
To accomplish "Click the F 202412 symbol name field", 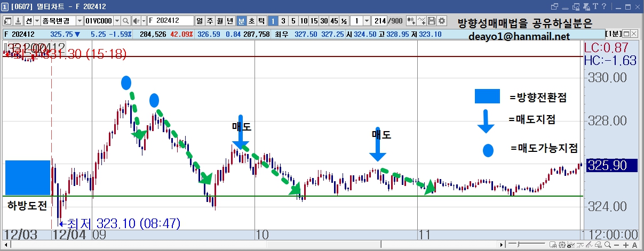I will [171, 21].
